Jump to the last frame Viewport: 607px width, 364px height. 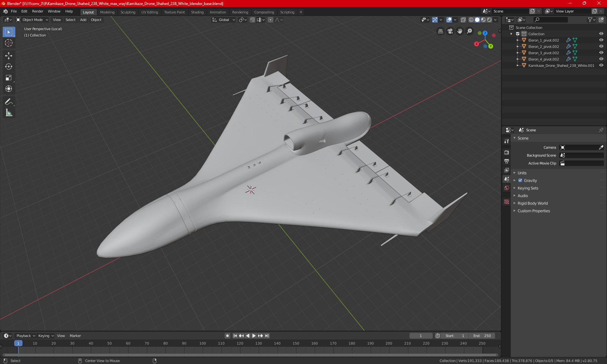[267, 336]
